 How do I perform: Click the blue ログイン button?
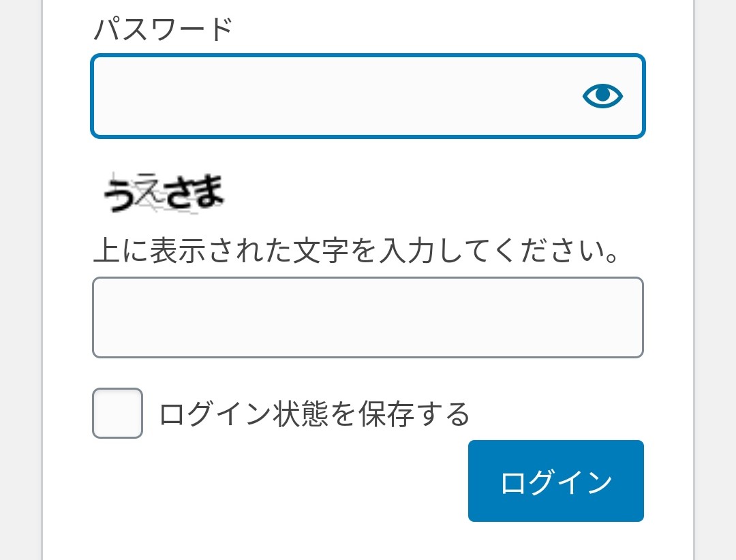(556, 481)
